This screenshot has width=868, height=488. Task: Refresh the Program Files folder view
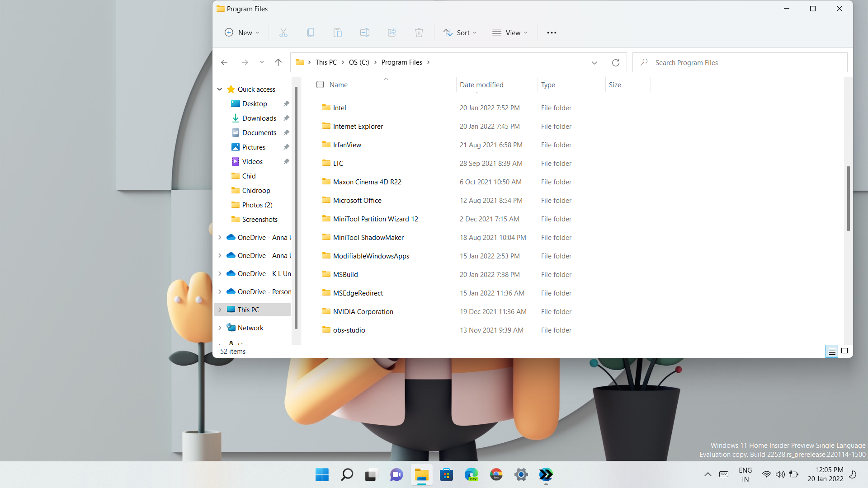[x=615, y=62]
